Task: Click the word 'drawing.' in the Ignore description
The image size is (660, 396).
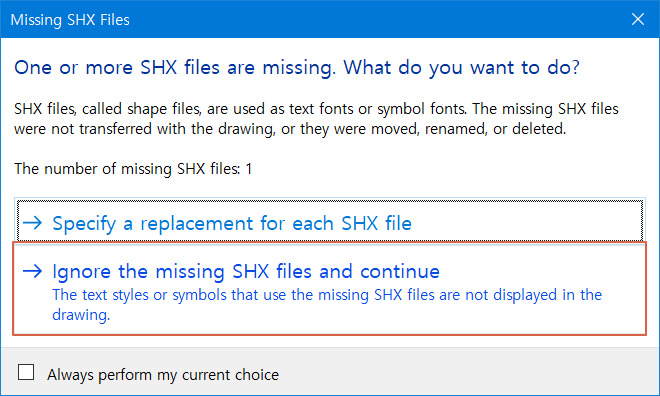Action: (81, 315)
